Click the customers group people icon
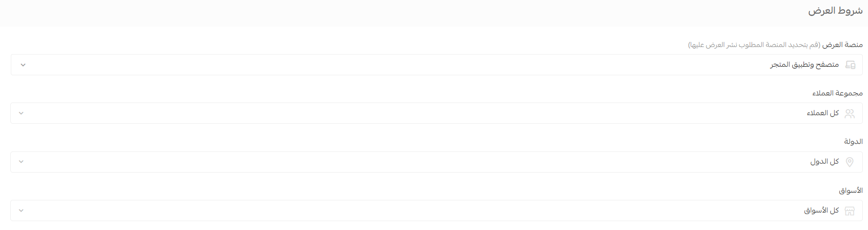Image resolution: width=868 pixels, height=230 pixels. coord(850,113)
